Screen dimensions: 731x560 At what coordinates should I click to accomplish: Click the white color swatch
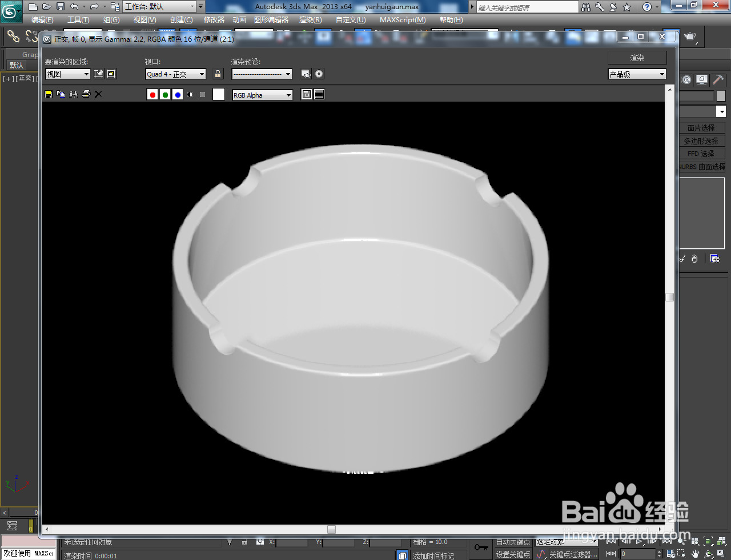219,95
